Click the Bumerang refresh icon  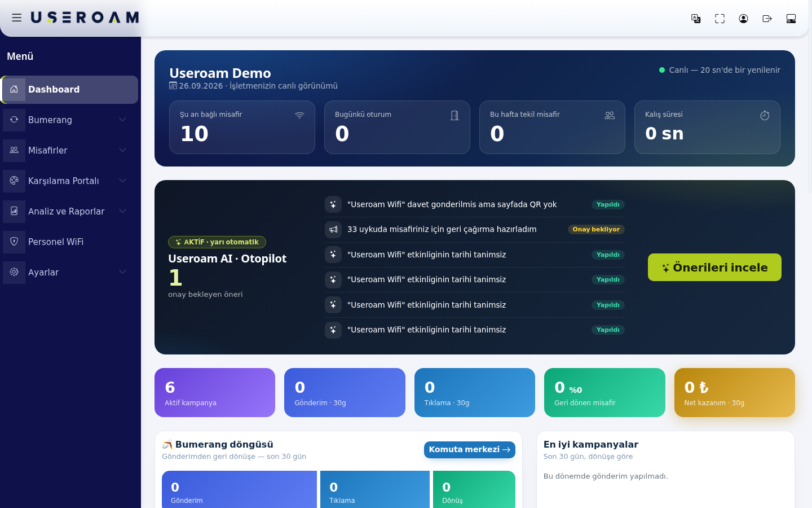click(14, 120)
